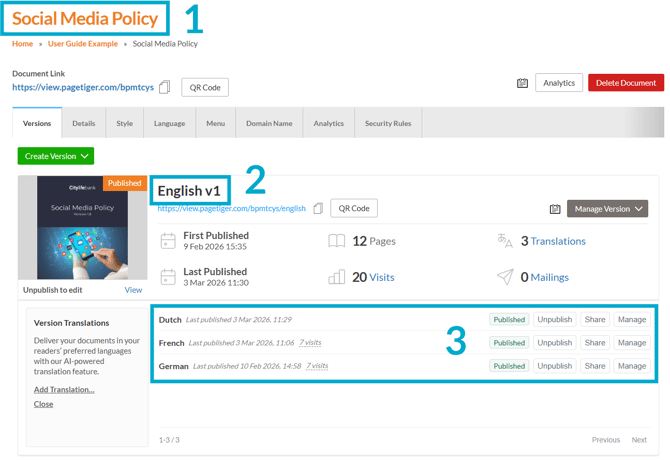Viewport: 670px width, 460px height.
Task: View the 7 visits on the French row
Action: 310,343
